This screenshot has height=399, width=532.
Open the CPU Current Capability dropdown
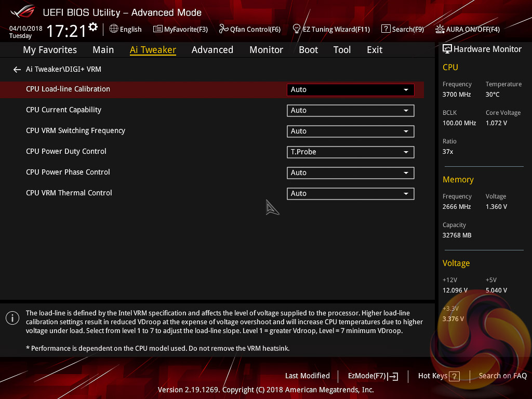click(x=351, y=111)
